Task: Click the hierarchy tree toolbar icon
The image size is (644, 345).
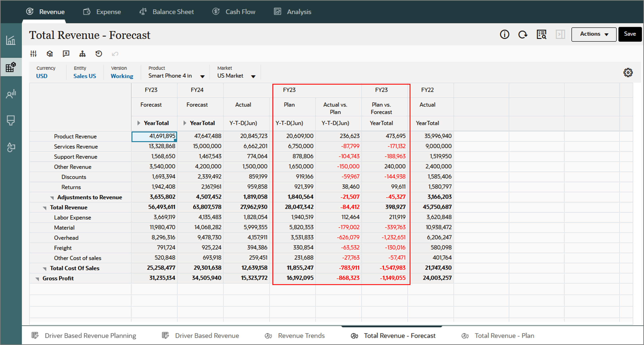Action: coord(82,54)
